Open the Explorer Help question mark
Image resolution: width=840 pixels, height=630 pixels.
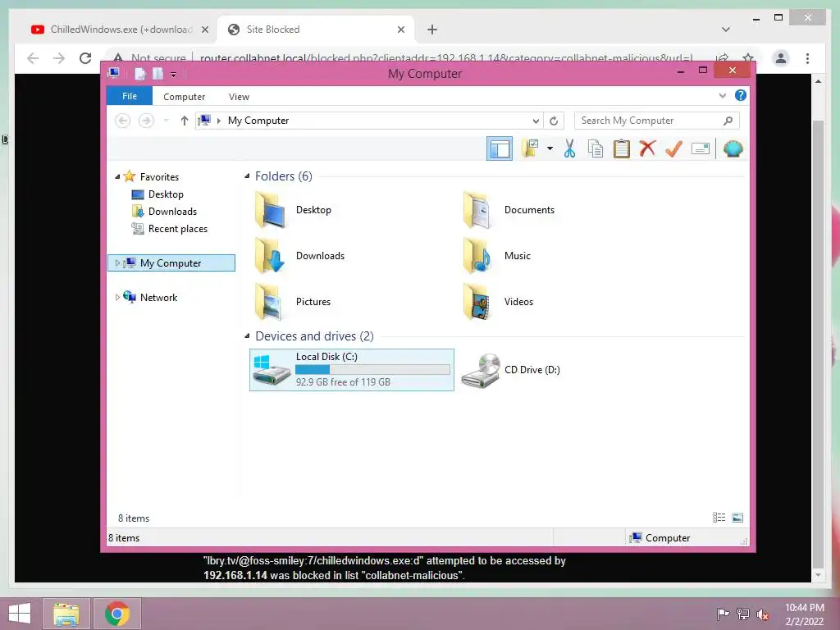741,95
